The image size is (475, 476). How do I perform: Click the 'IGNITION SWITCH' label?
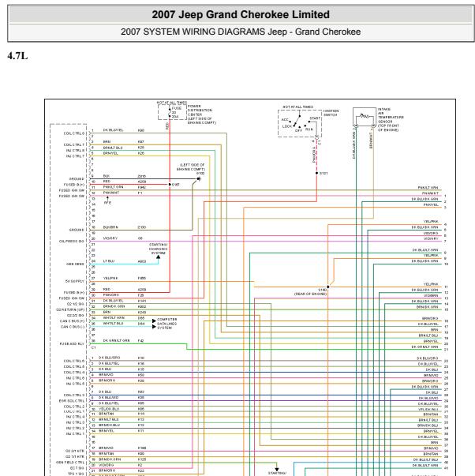coord(331,113)
